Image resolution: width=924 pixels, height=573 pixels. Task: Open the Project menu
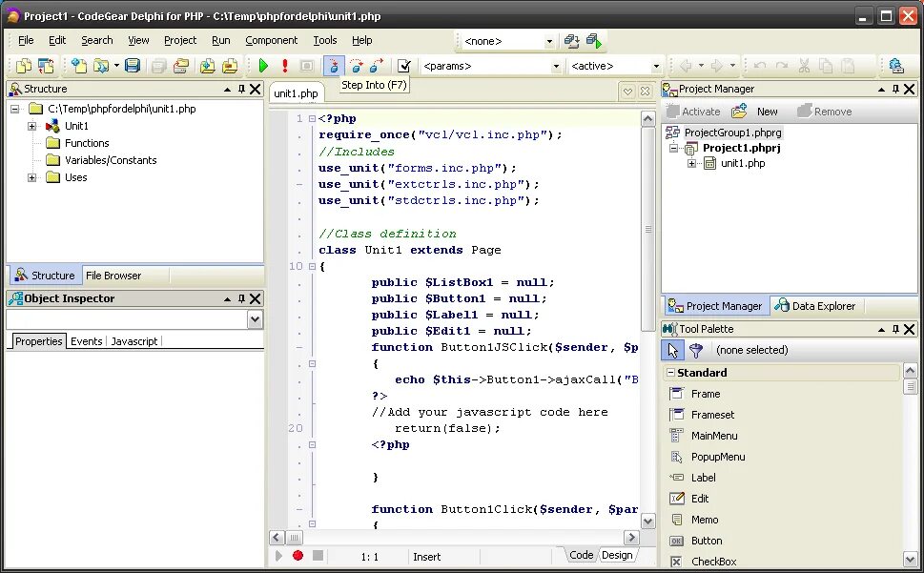[x=180, y=40]
